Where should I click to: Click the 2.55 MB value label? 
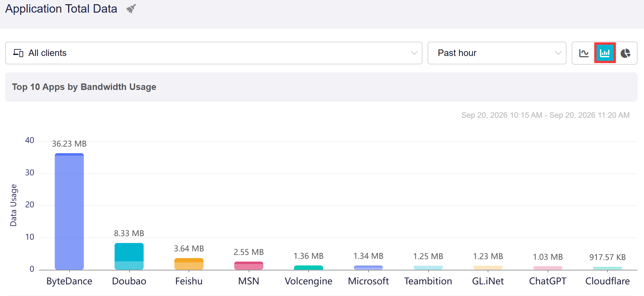click(249, 252)
